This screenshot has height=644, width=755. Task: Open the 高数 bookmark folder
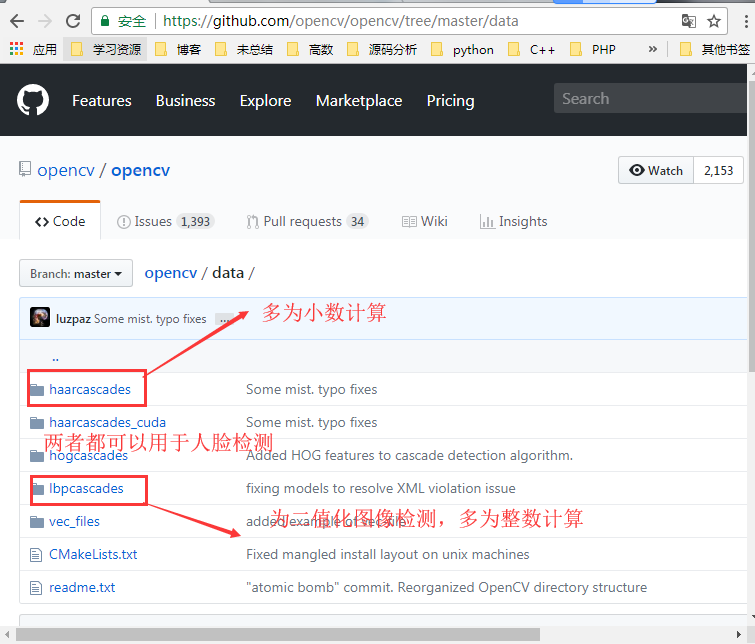(310, 49)
